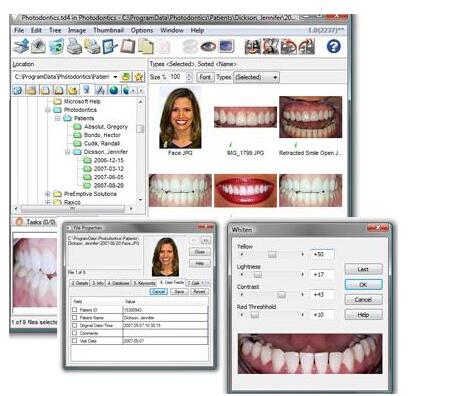Viewport: 456px width, 396px height.
Task: Check the Original Date/Time field checkbox
Action: click(75, 325)
